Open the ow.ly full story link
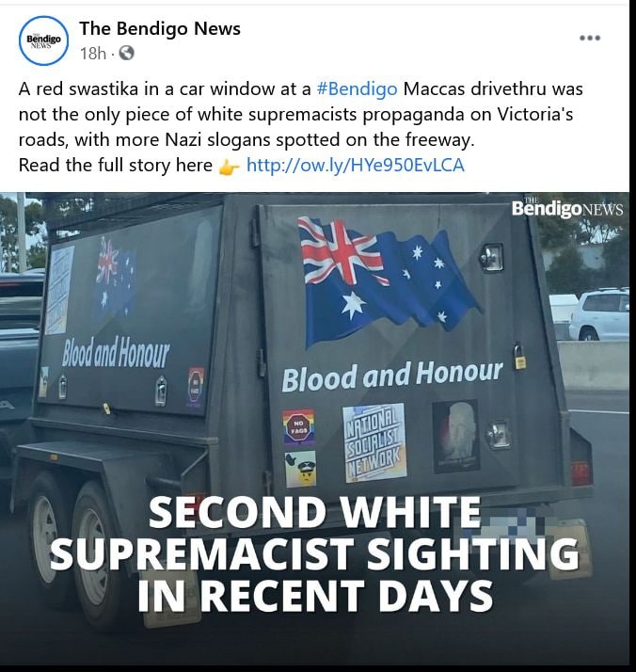Screen dimensions: 636x672 click(x=355, y=165)
